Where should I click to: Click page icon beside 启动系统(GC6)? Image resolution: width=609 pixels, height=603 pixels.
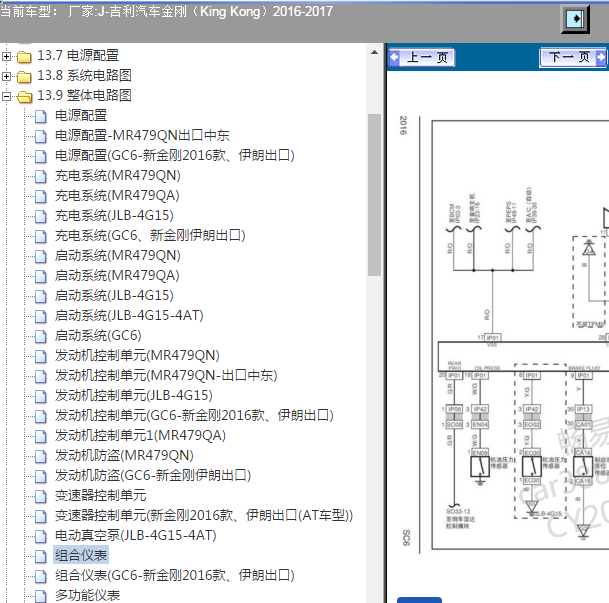[x=40, y=336]
